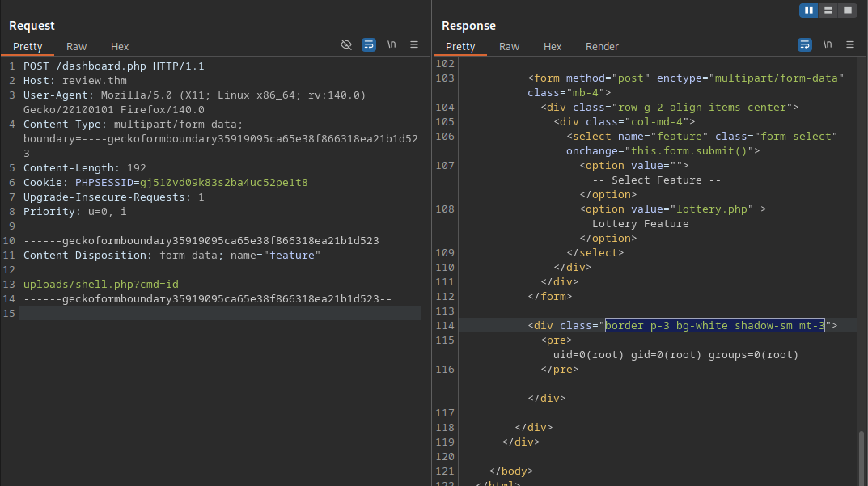Select the Response Hex tab
The image size is (868, 486).
[553, 46]
